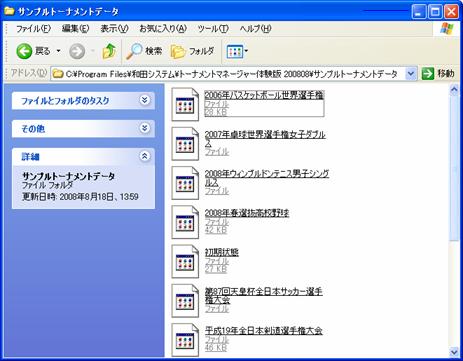Click the 戻る label on toolbar

[43, 51]
